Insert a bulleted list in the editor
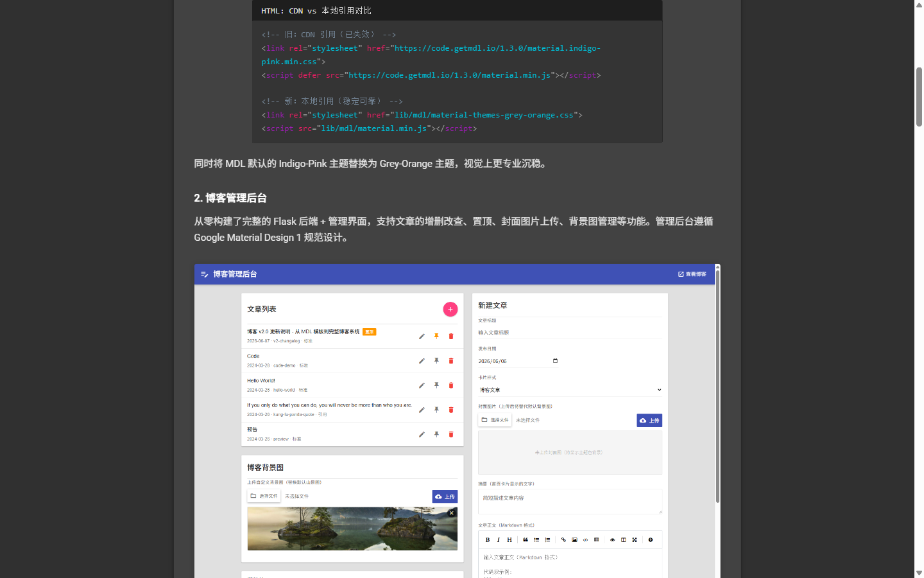 pos(536,540)
